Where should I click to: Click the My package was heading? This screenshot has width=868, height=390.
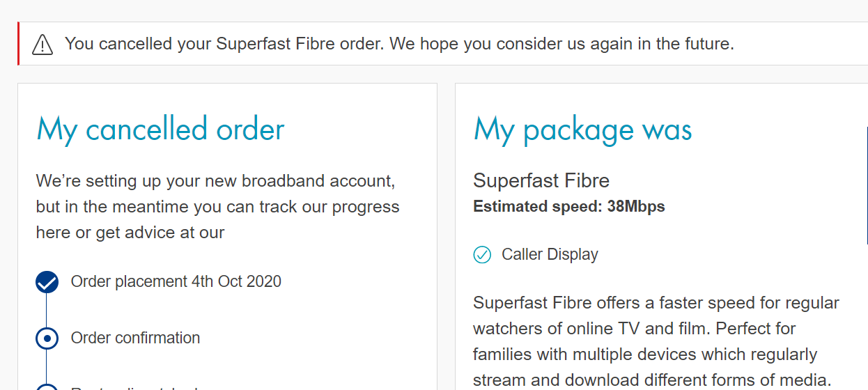[582, 130]
